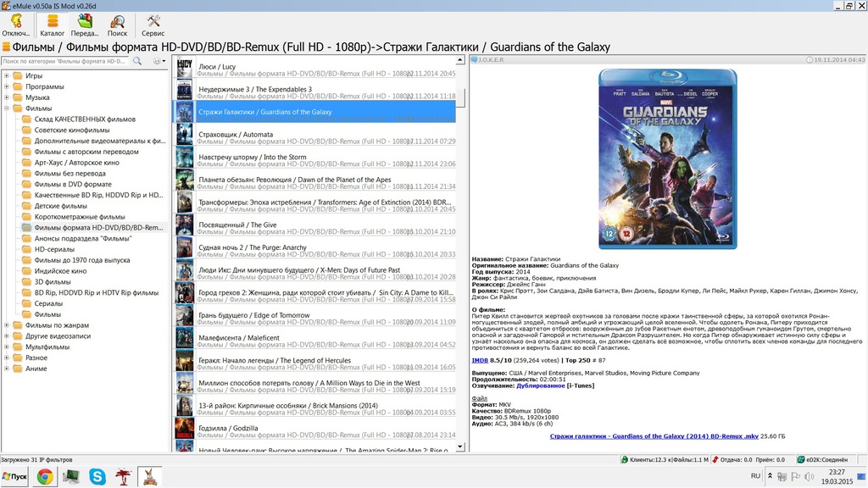Expand the Разное tree node

pyautogui.click(x=7, y=358)
